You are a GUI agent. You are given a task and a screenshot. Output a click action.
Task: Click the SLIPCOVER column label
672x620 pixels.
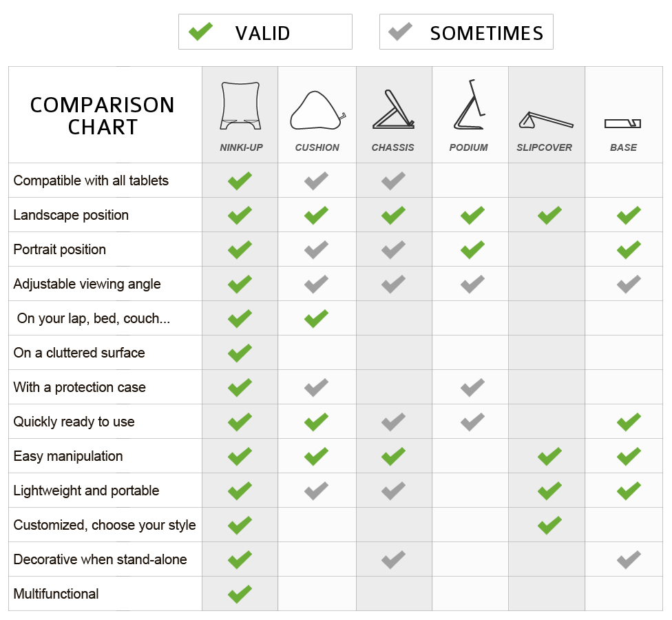coord(545,147)
